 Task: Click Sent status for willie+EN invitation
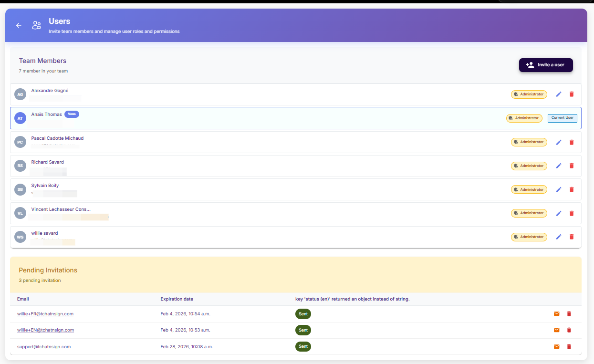pyautogui.click(x=303, y=330)
